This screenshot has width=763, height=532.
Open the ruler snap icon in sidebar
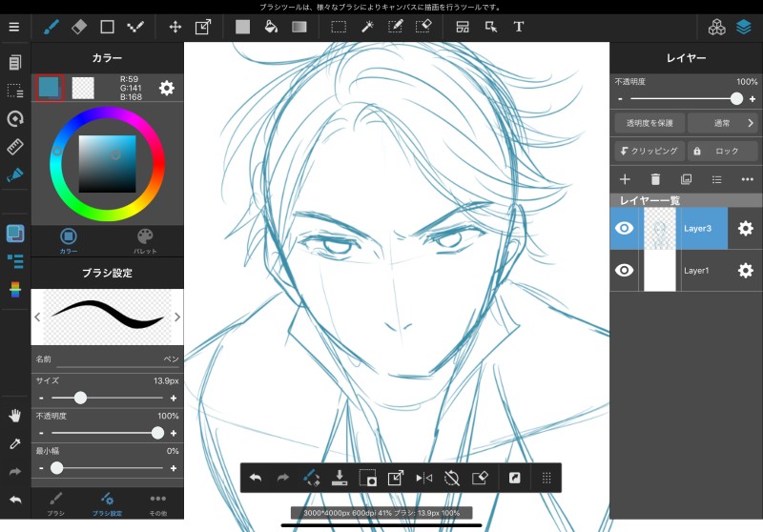15,147
